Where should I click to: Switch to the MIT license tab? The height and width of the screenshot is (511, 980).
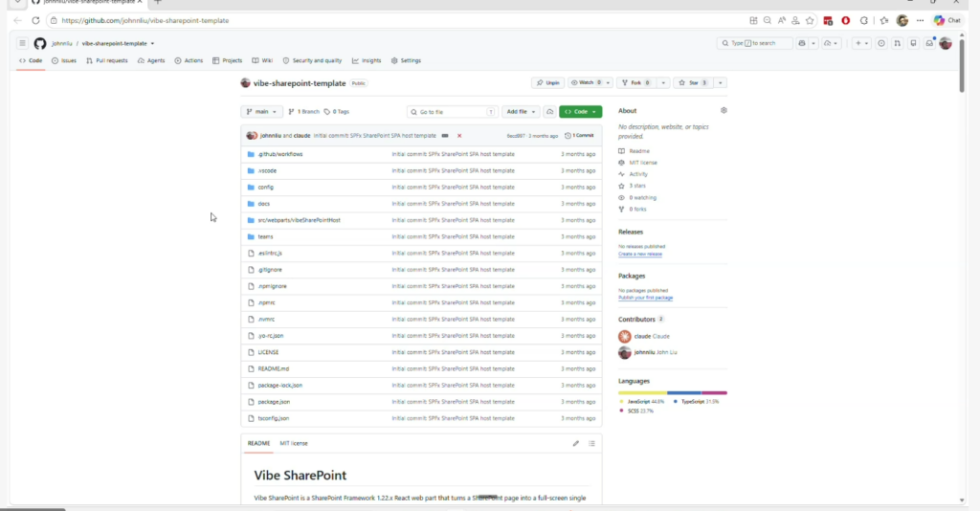(x=294, y=443)
